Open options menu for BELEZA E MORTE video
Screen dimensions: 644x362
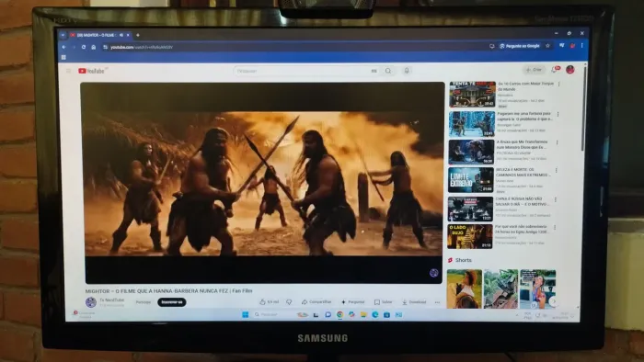pyautogui.click(x=556, y=171)
